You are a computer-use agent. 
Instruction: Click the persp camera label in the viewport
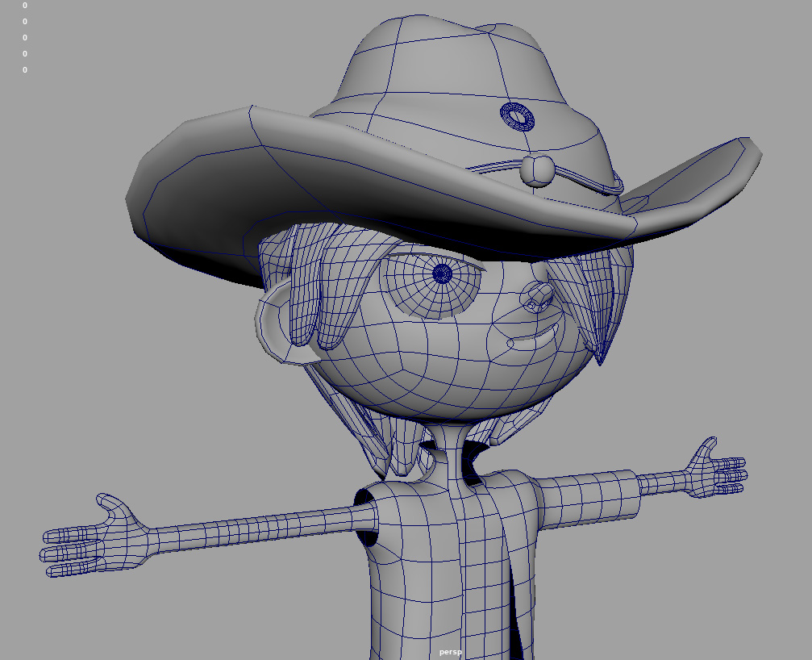[x=451, y=652]
